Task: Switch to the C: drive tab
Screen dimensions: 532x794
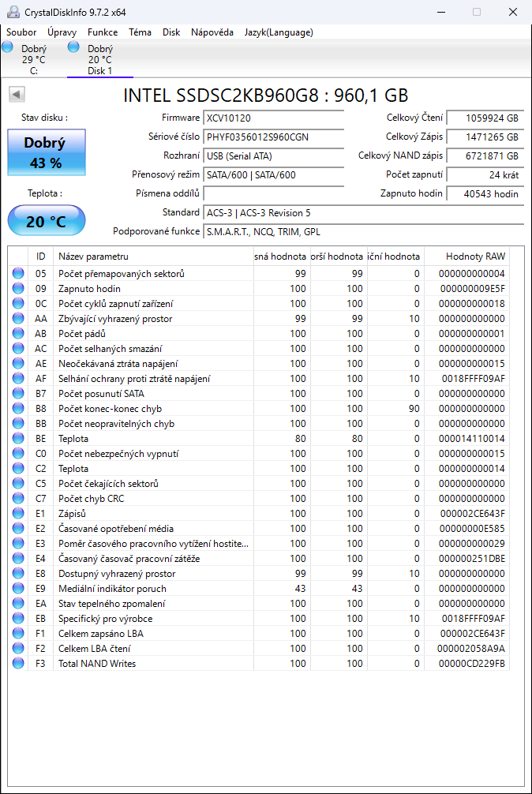Action: [33, 60]
